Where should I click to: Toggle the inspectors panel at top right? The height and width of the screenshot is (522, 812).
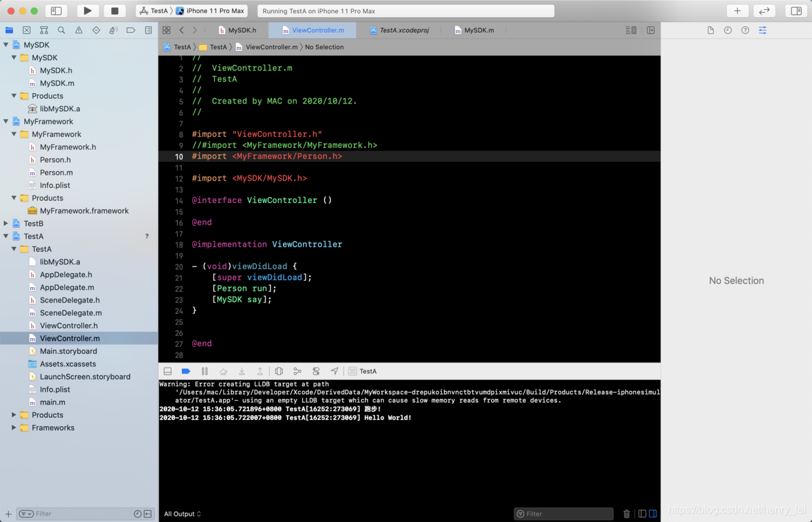796,10
